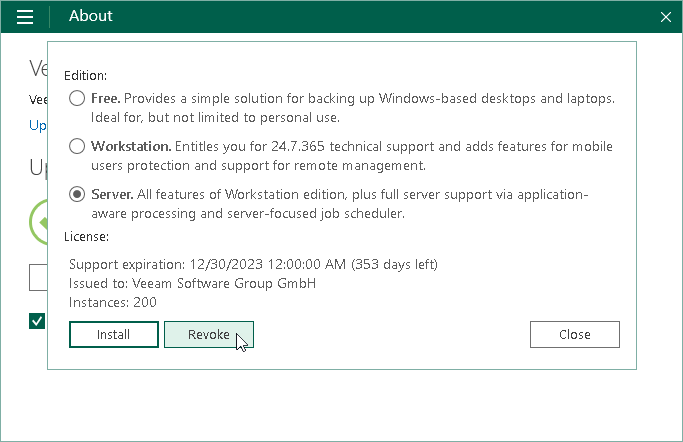This screenshot has width=683, height=442.
Task: Close the About window with X
Action: (666, 17)
